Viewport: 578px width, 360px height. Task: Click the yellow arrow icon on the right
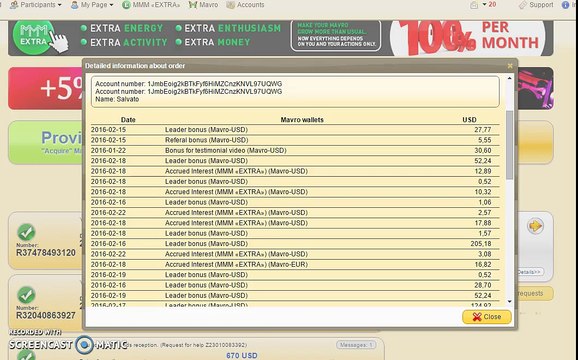click(x=535, y=226)
